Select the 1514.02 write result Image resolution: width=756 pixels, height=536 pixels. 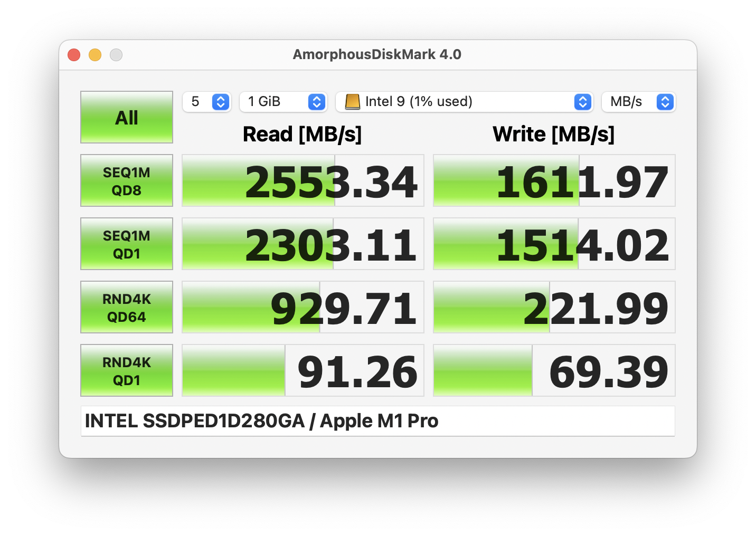(x=554, y=244)
